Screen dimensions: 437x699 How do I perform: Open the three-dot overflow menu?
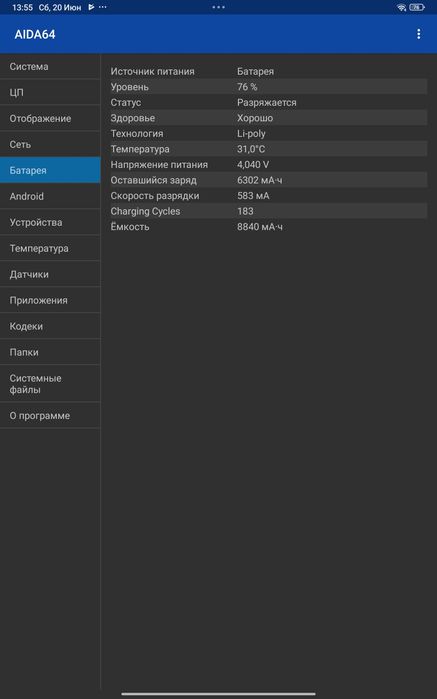tap(418, 34)
